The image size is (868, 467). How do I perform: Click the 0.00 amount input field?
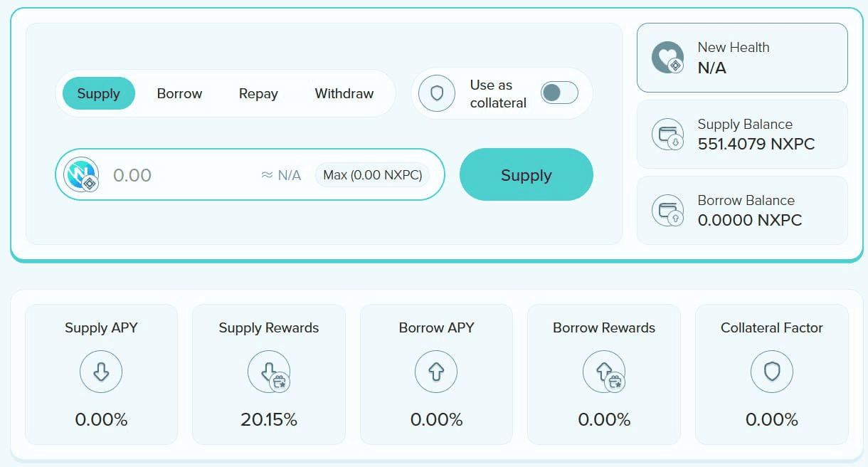(178, 175)
